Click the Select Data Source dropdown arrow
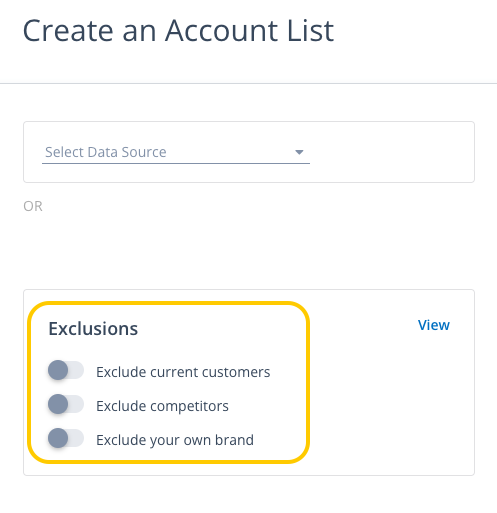The width and height of the screenshot is (497, 513). pos(299,152)
